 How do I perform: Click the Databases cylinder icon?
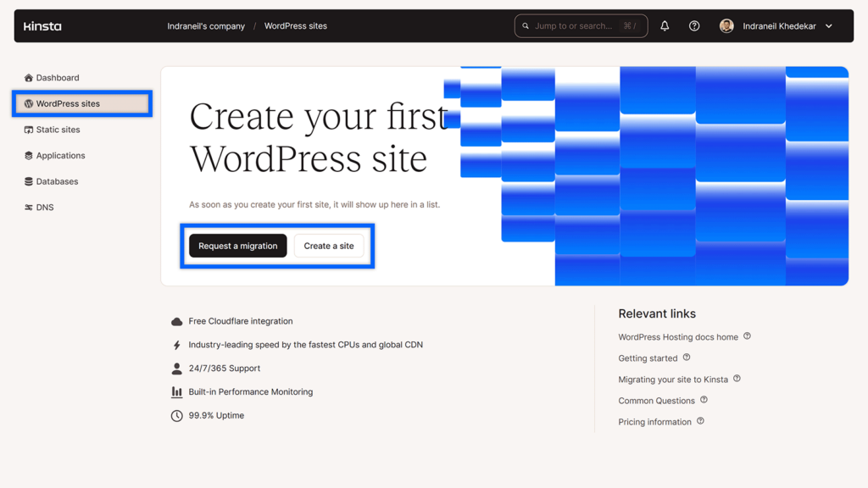point(28,181)
